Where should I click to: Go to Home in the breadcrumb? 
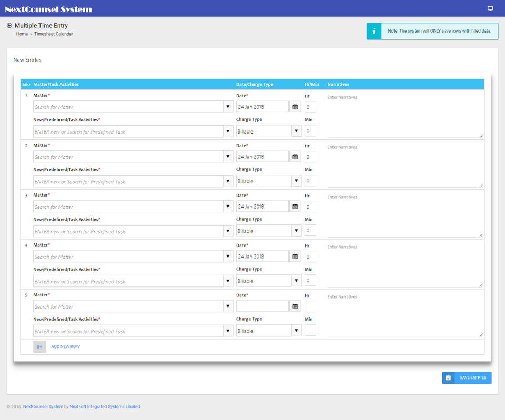22,34
